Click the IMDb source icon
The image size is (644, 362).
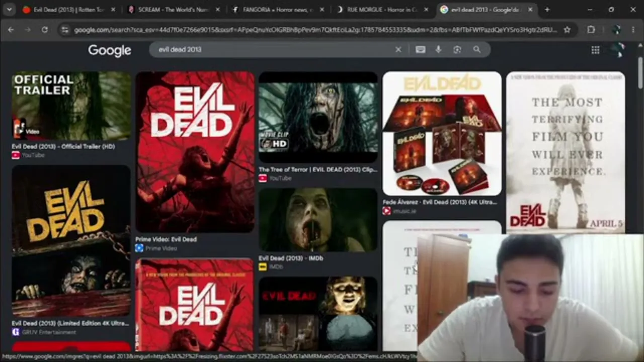[x=263, y=267]
